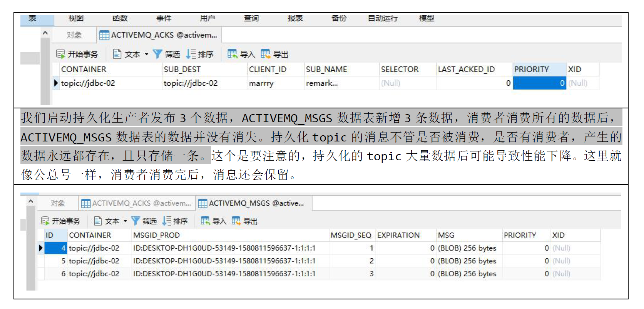
Task: Select ACTIVEMQ_MSGS tab in lower window
Action: [254, 203]
